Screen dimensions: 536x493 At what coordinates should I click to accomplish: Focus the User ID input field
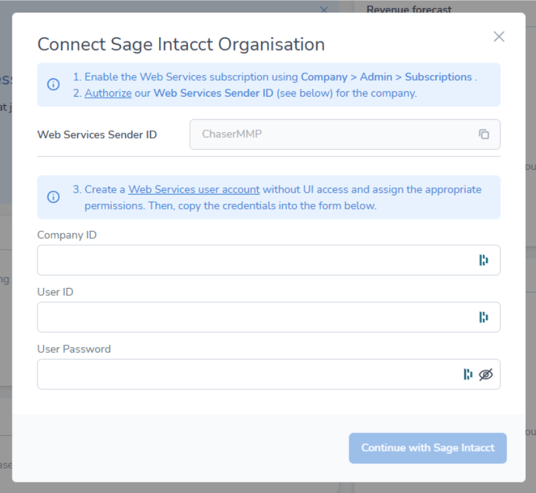[x=269, y=317]
